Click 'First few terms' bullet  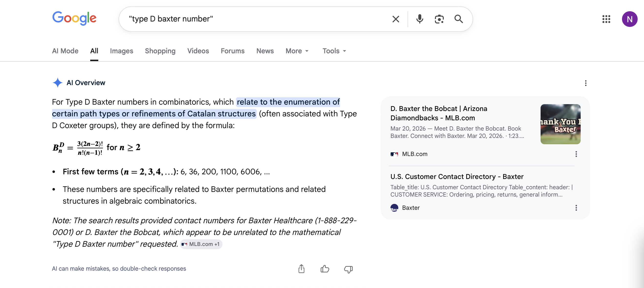166,171
